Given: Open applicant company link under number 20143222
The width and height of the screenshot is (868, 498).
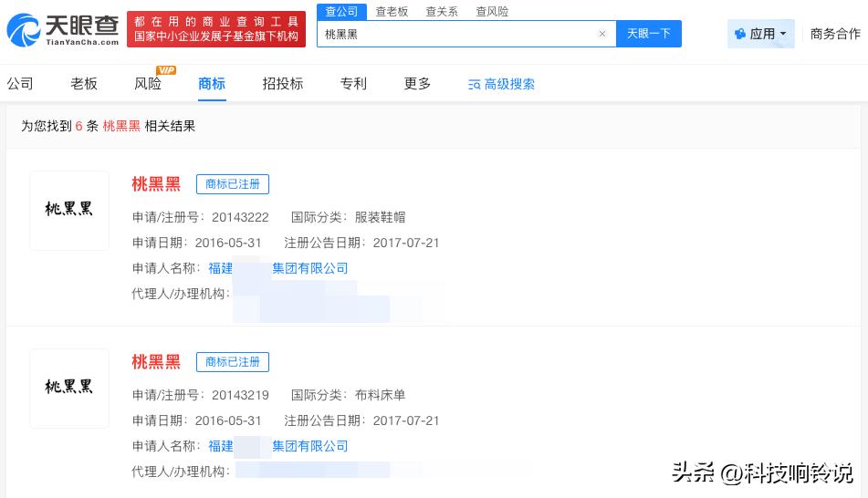Looking at the screenshot, I should (x=277, y=268).
